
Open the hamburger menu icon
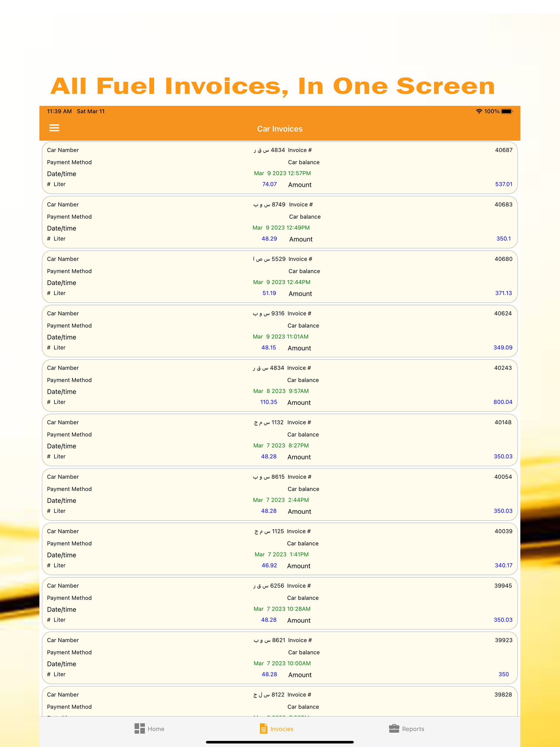54,128
